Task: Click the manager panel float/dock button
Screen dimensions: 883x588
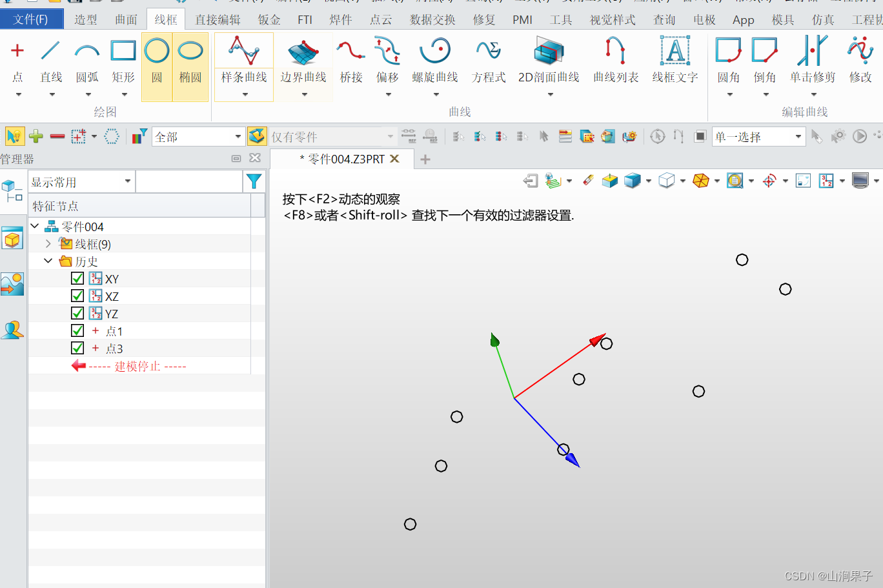Action: point(236,158)
